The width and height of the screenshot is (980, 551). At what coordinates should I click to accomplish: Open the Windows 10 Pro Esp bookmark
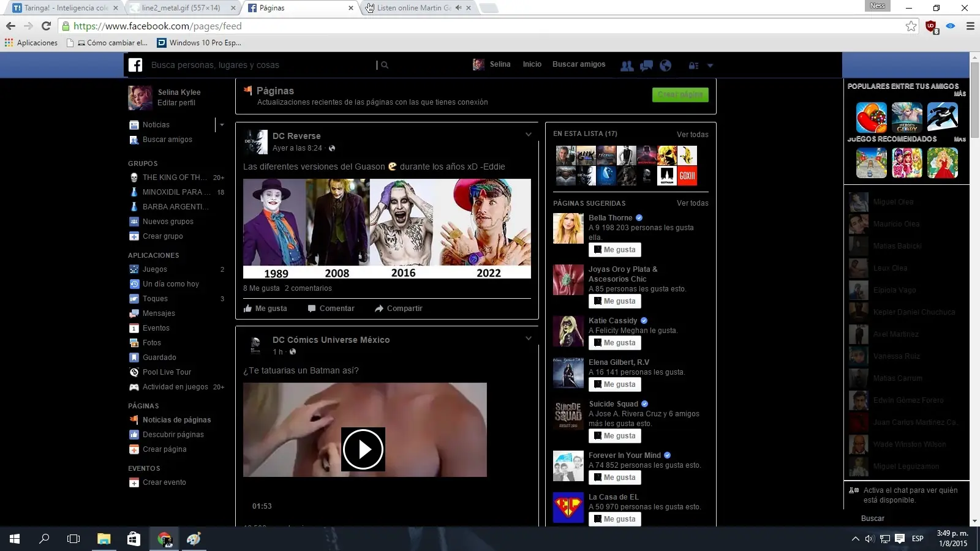[x=199, y=43]
